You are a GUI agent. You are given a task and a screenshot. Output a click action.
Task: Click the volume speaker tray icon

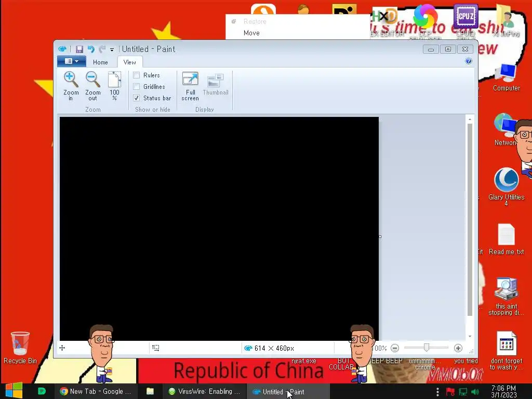pyautogui.click(x=475, y=392)
